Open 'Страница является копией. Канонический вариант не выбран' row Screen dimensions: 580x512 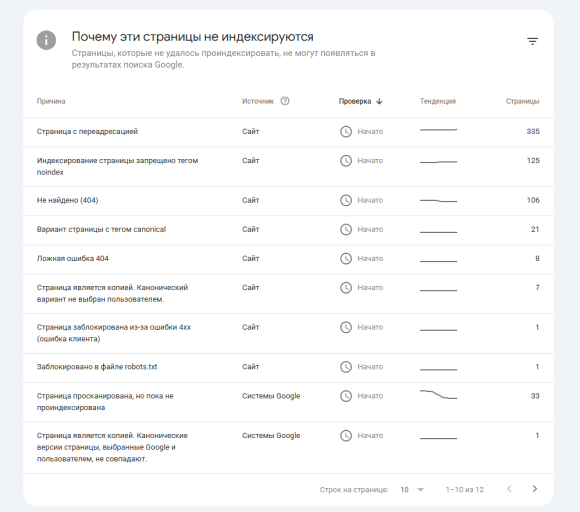289,293
